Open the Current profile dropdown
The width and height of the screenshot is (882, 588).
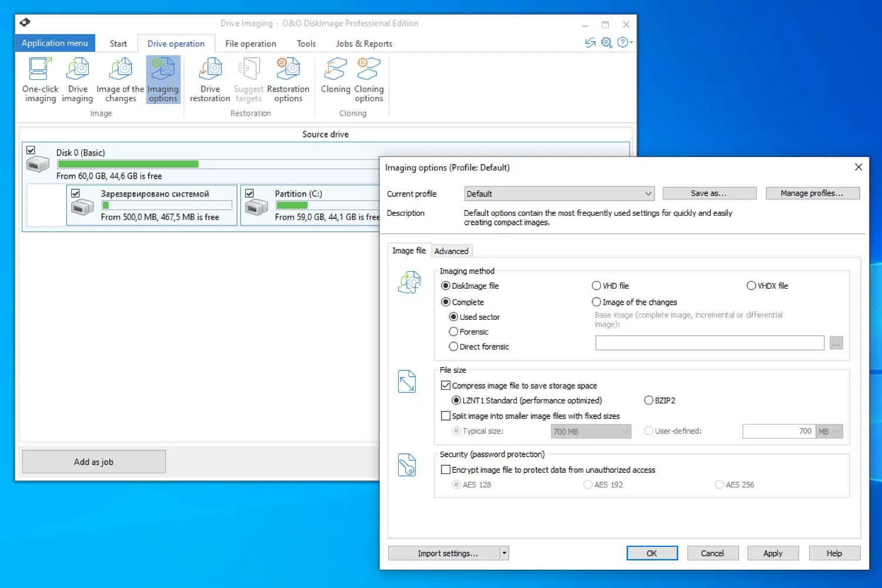click(559, 193)
